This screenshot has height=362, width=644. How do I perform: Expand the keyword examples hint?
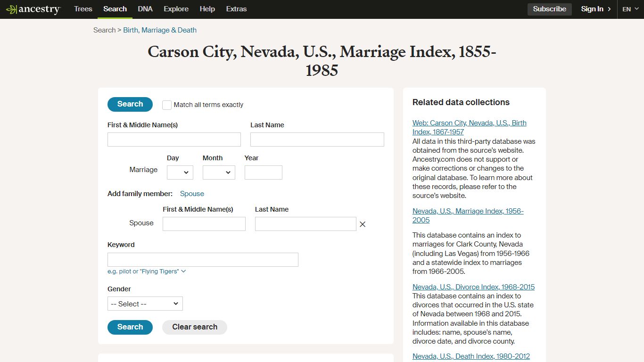coord(147,271)
